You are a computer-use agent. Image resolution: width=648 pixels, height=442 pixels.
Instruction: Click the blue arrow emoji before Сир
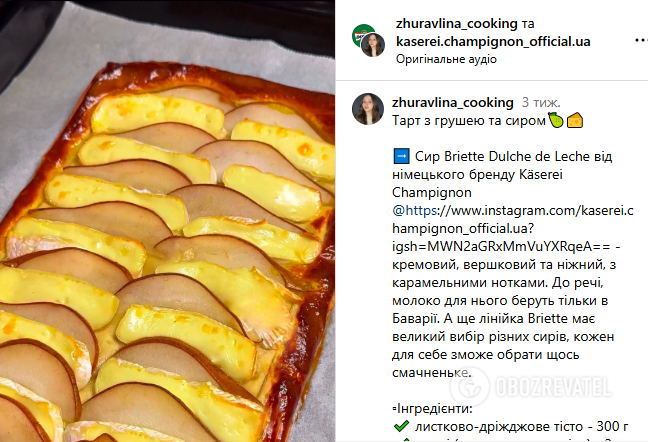(401, 157)
